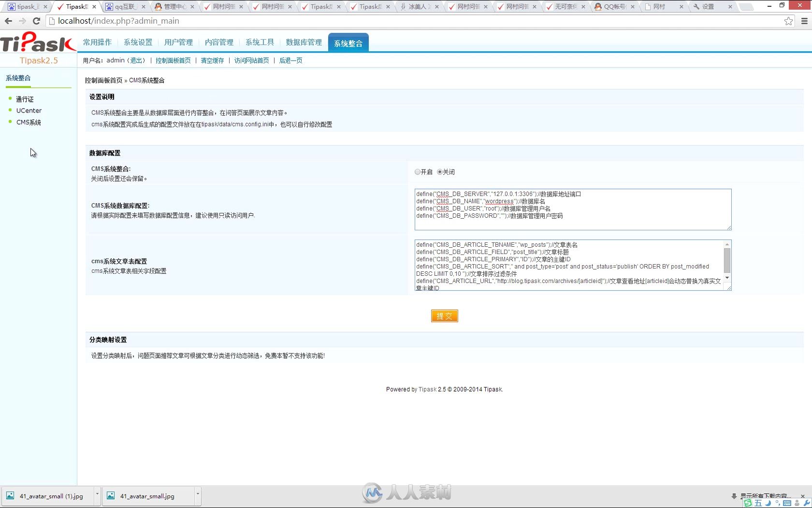Click inside the CMS database config textarea
Image resolution: width=812 pixels, height=508 pixels.
click(573, 210)
